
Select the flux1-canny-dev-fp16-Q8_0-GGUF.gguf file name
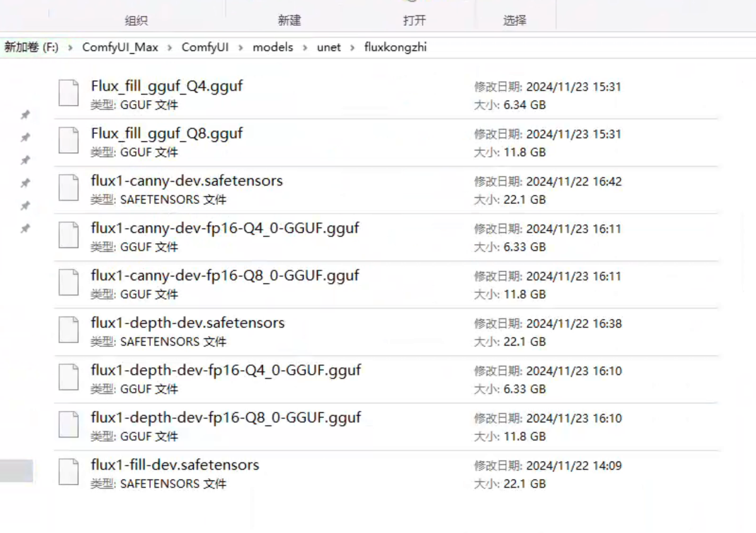tap(225, 275)
